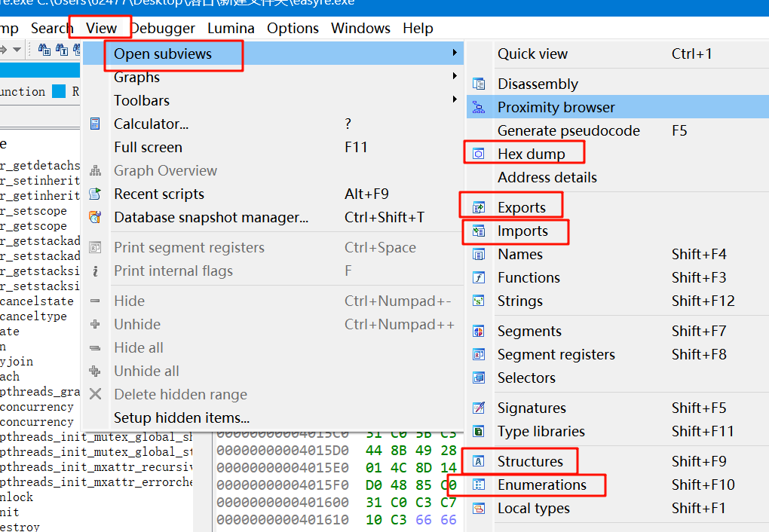Select pthreads_init_mutex_global_sh function row
This screenshot has width=769, height=532.
click(x=97, y=437)
